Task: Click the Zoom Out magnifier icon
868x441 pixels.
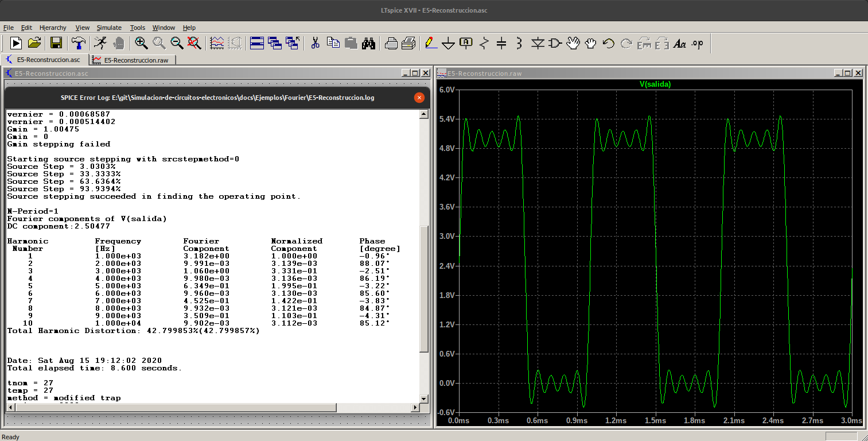Action: pyautogui.click(x=177, y=42)
